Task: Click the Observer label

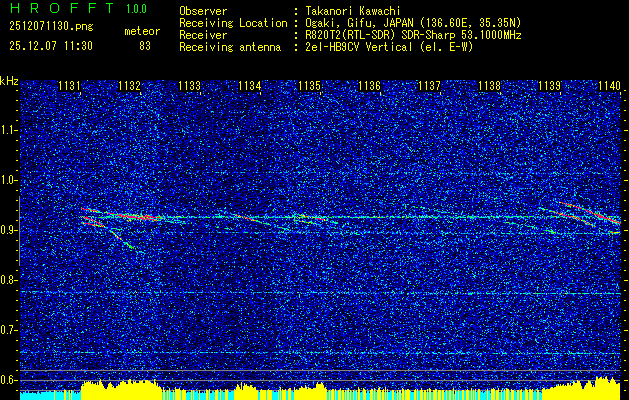Action: (203, 11)
